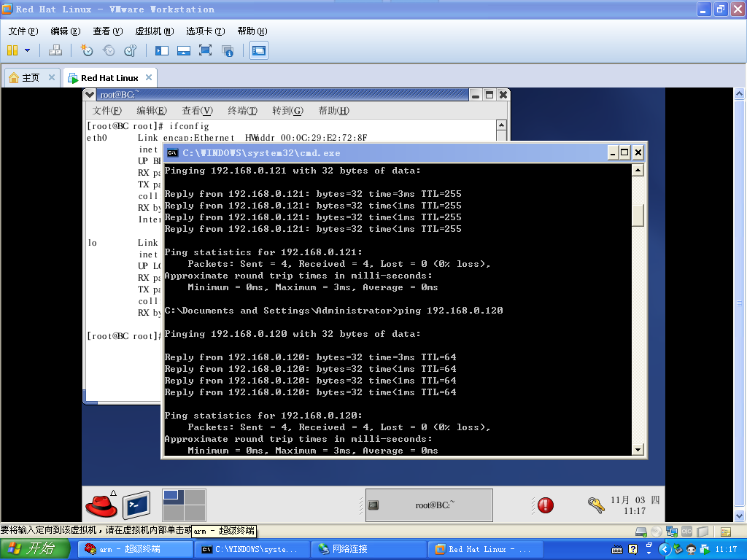Open the 选项卡(T) menu
Image resolution: width=747 pixels, height=560 pixels.
click(205, 31)
